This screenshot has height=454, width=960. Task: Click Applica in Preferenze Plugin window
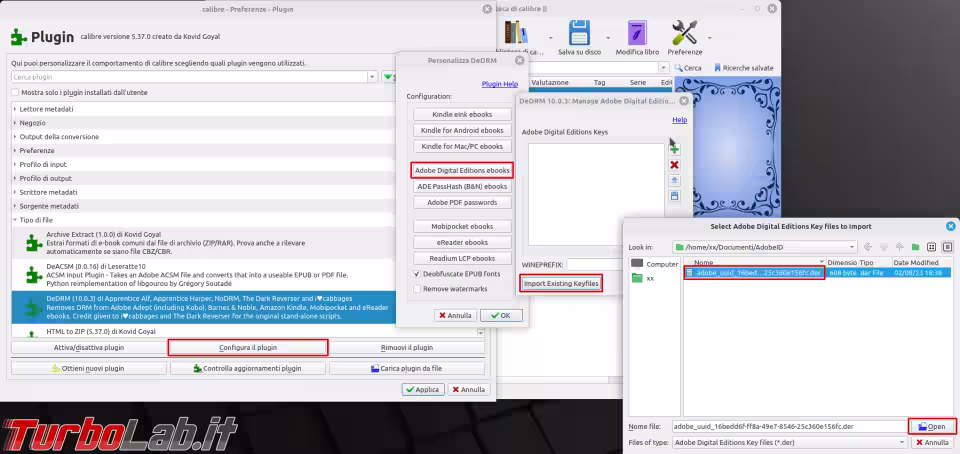(x=421, y=389)
